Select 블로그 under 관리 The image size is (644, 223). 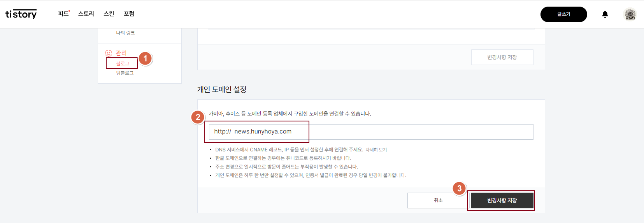click(123, 63)
